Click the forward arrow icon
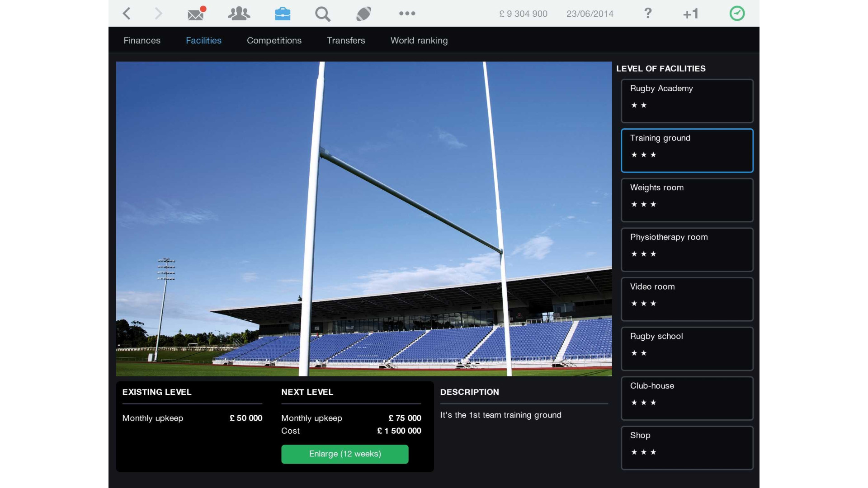The image size is (868, 488). 158,14
